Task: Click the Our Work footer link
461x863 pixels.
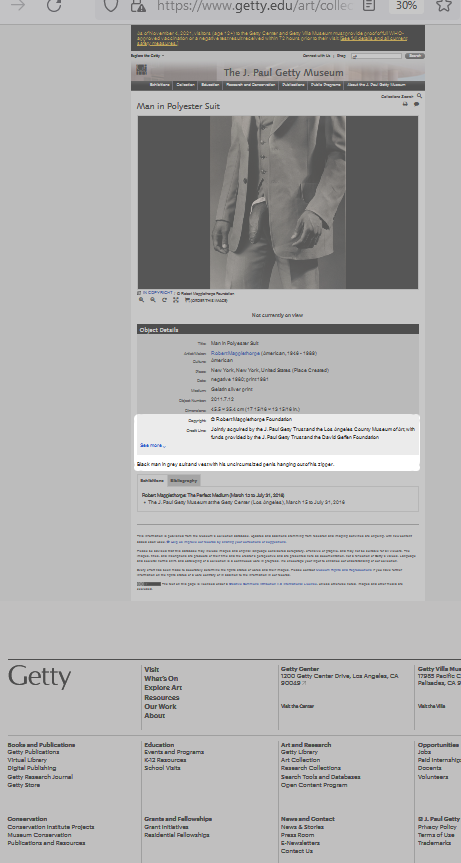Action: pos(161,706)
